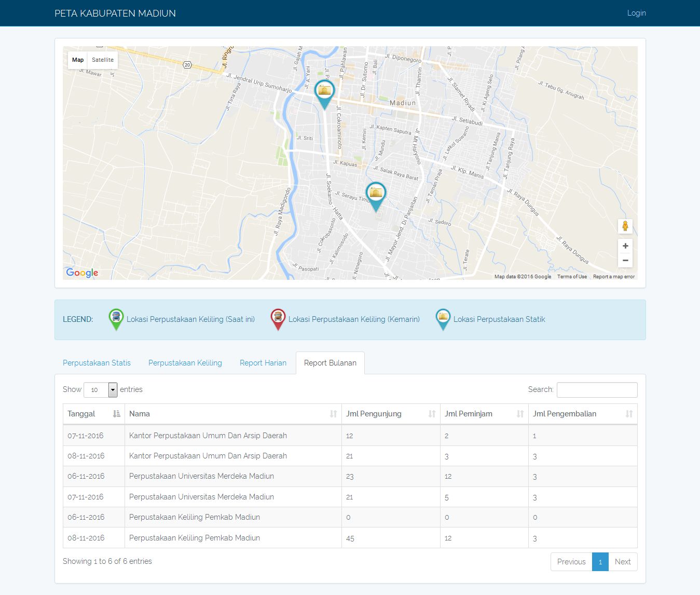This screenshot has height=595, width=700.
Task: Click Nama column header text
Action: click(x=140, y=414)
